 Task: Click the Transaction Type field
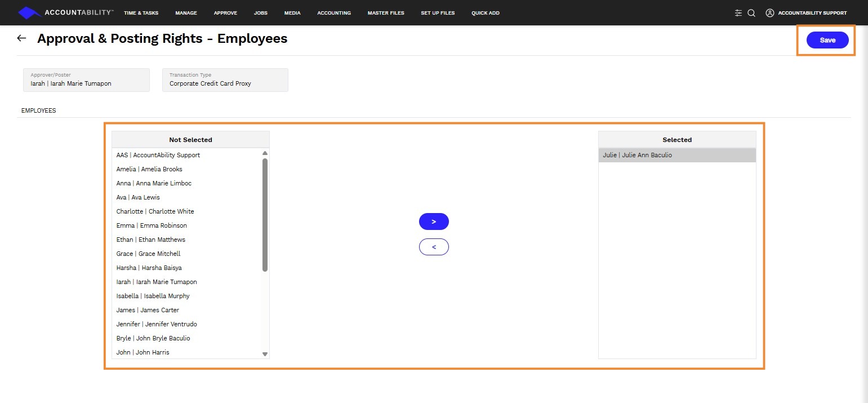point(225,80)
